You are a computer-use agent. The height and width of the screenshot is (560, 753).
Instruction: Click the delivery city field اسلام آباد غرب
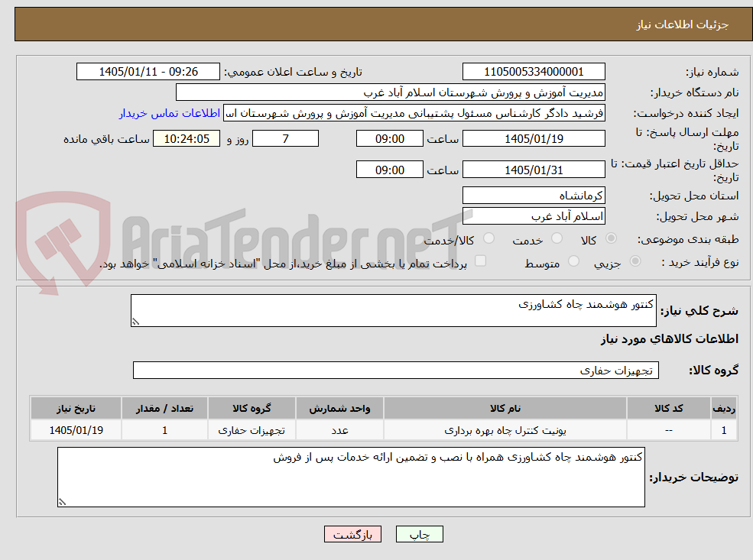pyautogui.click(x=534, y=216)
